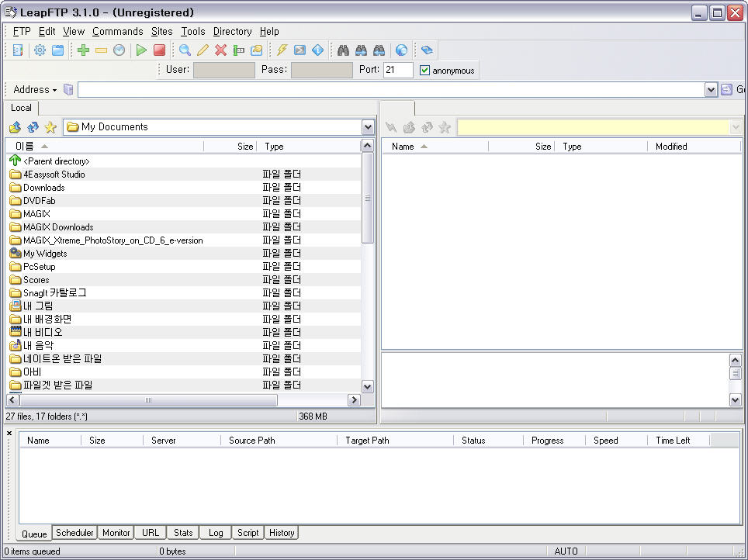Switch to the Scheduler tab

74,532
